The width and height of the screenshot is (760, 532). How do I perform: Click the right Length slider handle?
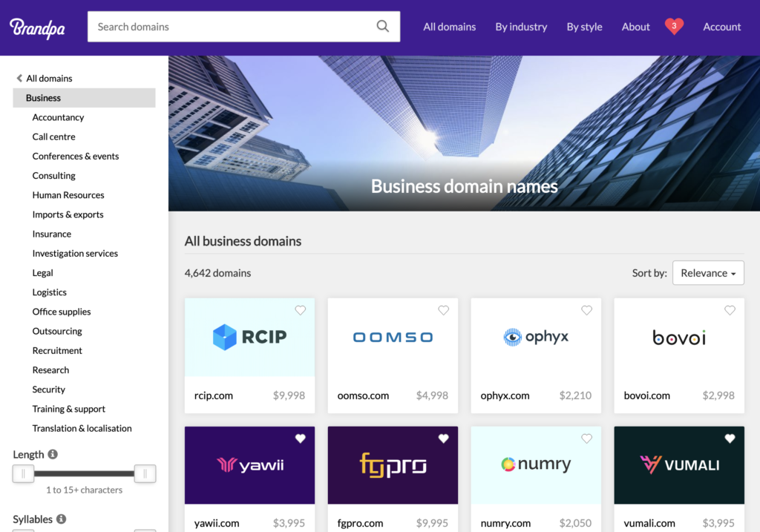tap(145, 473)
